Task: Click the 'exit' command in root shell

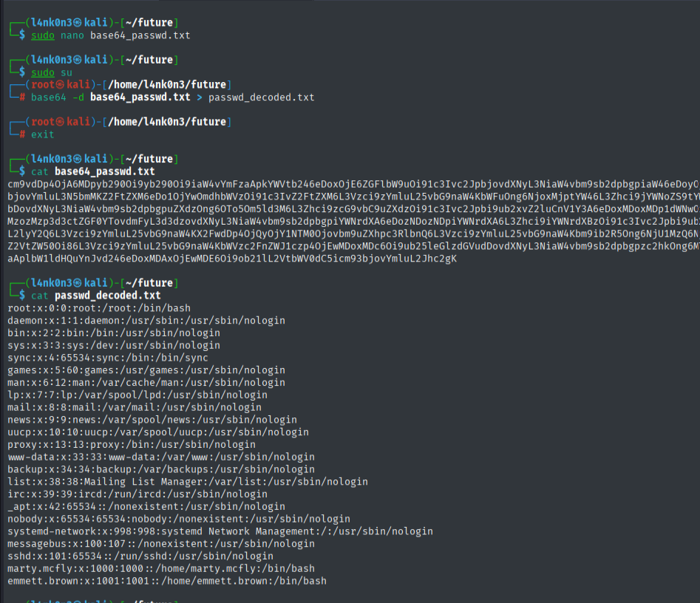Action: 42,134
